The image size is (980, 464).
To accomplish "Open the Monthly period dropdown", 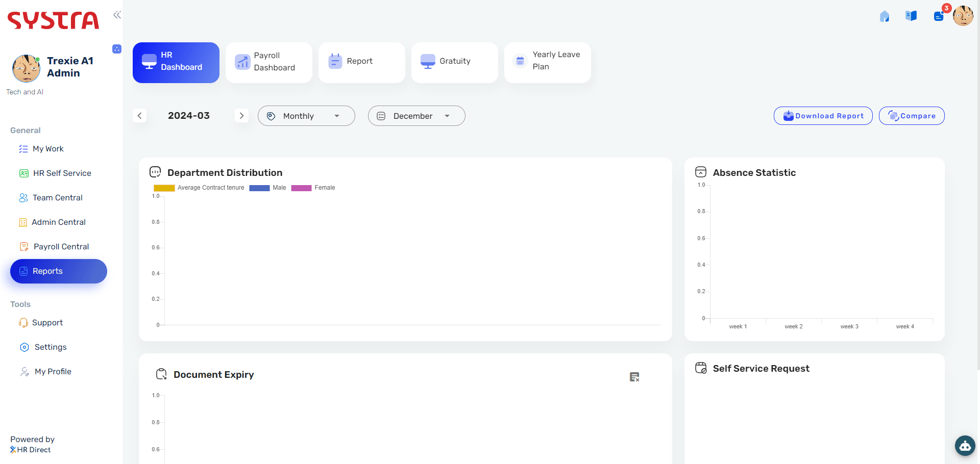I will [x=306, y=116].
